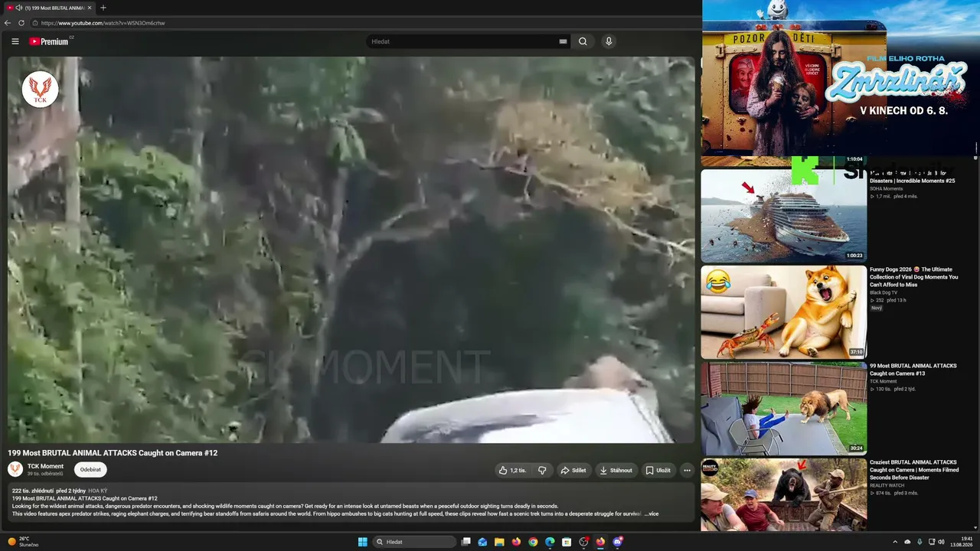Open the clock showing 19:41
This screenshot has height=551, width=980.
click(x=961, y=542)
